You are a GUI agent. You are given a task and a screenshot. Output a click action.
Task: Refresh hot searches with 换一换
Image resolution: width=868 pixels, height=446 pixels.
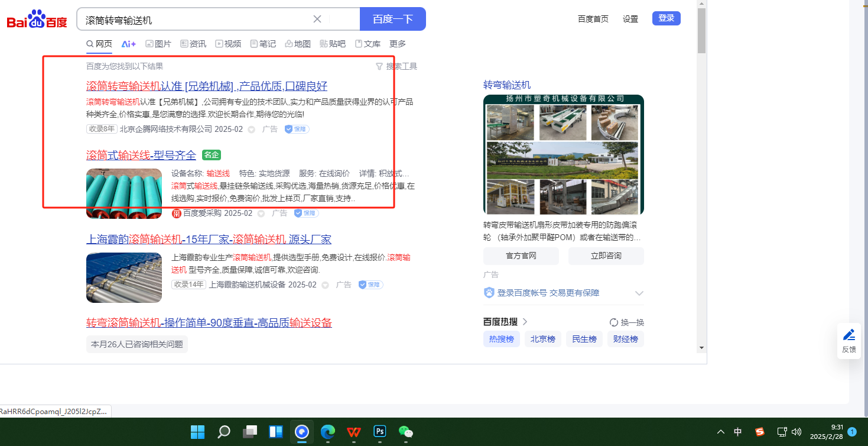pyautogui.click(x=627, y=322)
